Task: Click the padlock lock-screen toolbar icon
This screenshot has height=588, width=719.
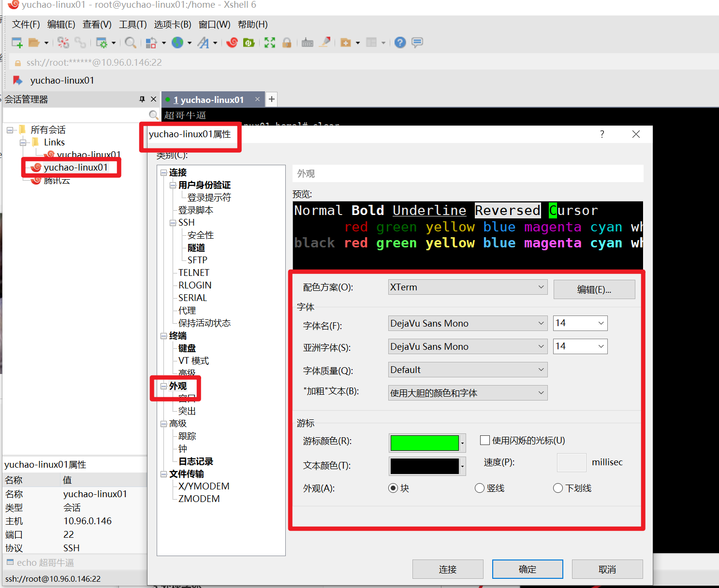Action: pyautogui.click(x=287, y=43)
